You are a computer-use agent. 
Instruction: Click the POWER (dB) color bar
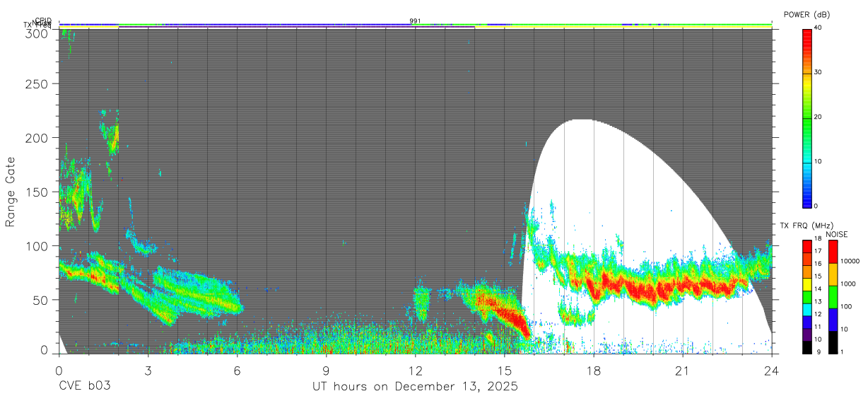pyautogui.click(x=807, y=117)
